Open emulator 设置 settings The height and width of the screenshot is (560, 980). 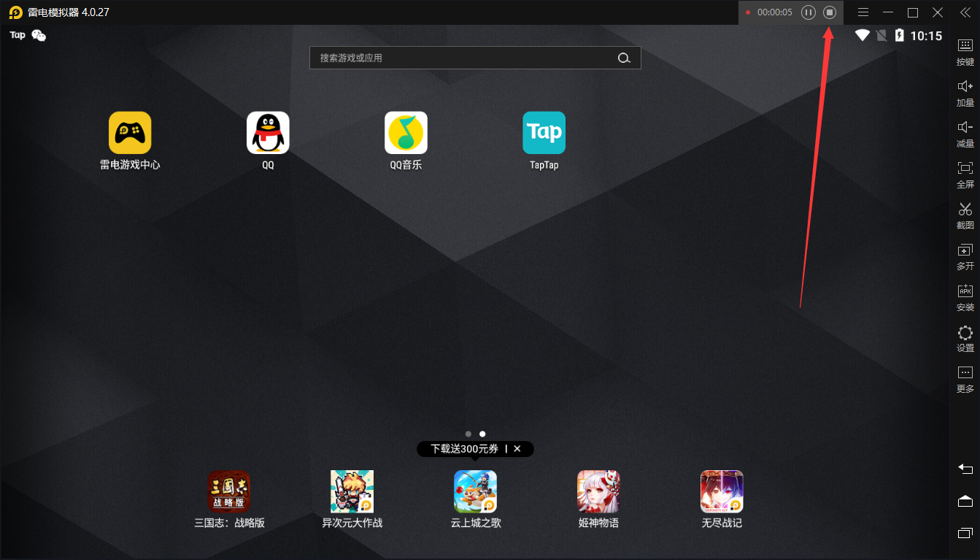pos(965,338)
